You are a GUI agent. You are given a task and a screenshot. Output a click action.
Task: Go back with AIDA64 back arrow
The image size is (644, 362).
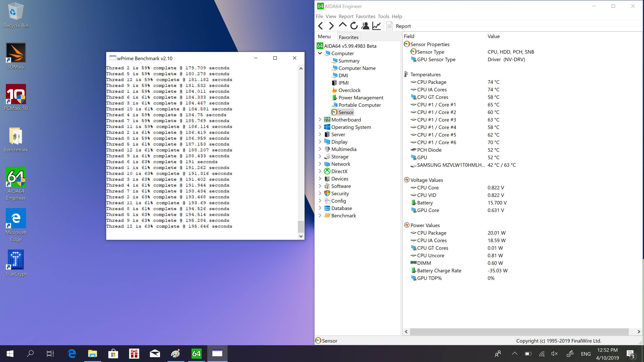pos(320,26)
